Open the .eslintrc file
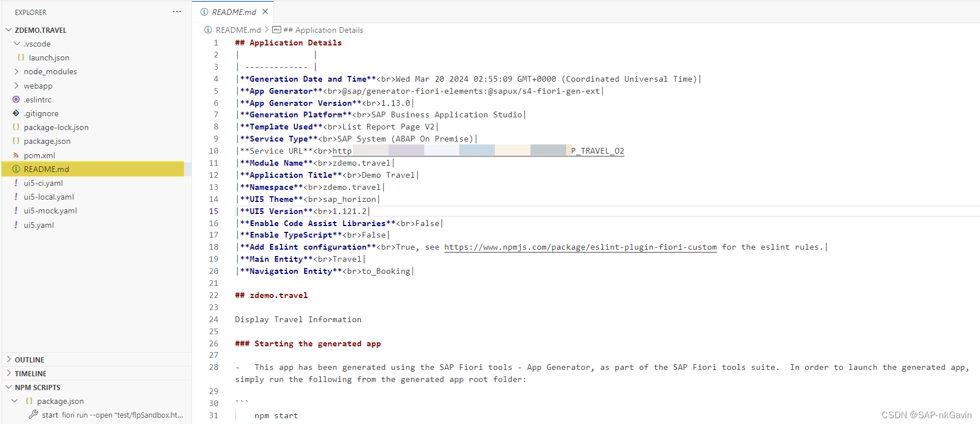Screen dimensions: 980x424 click(x=37, y=100)
